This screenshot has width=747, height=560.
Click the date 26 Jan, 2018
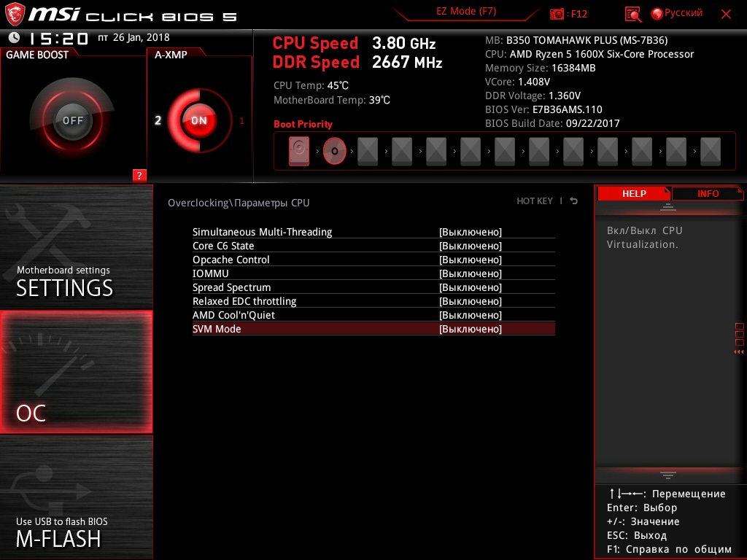coord(141,37)
